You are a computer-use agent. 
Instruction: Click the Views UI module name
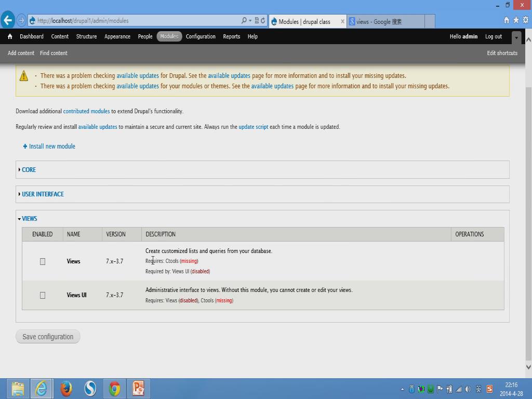(x=77, y=295)
